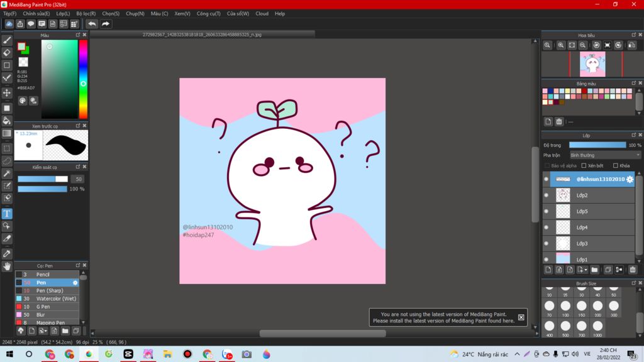Open File Explorer from the taskbar
This screenshot has width=644, height=362.
[167, 354]
